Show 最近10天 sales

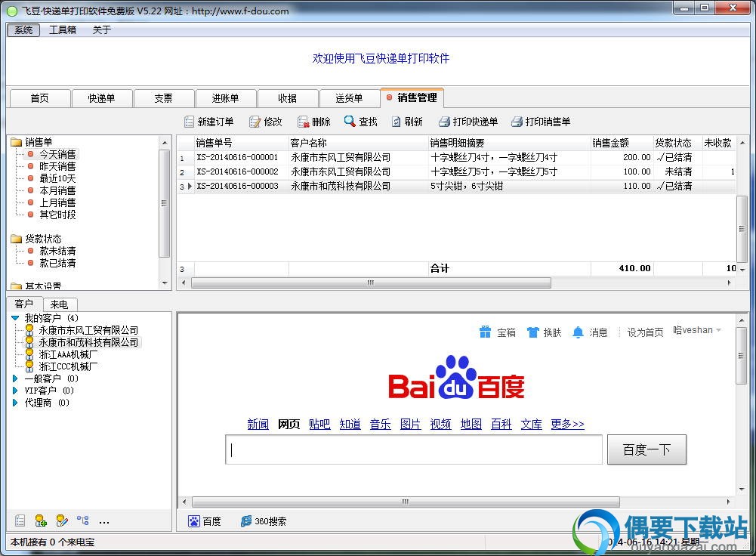coord(57,178)
